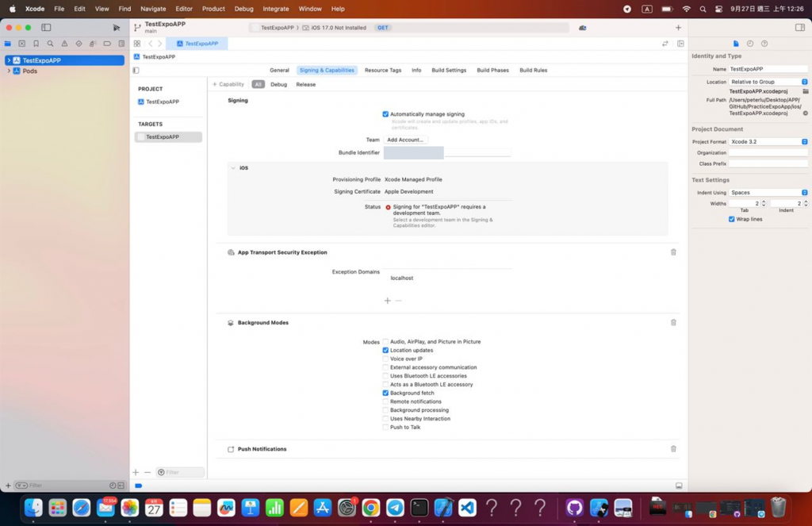Enable Remote notifications mode
Screen dimensions: 812x526
point(385,401)
